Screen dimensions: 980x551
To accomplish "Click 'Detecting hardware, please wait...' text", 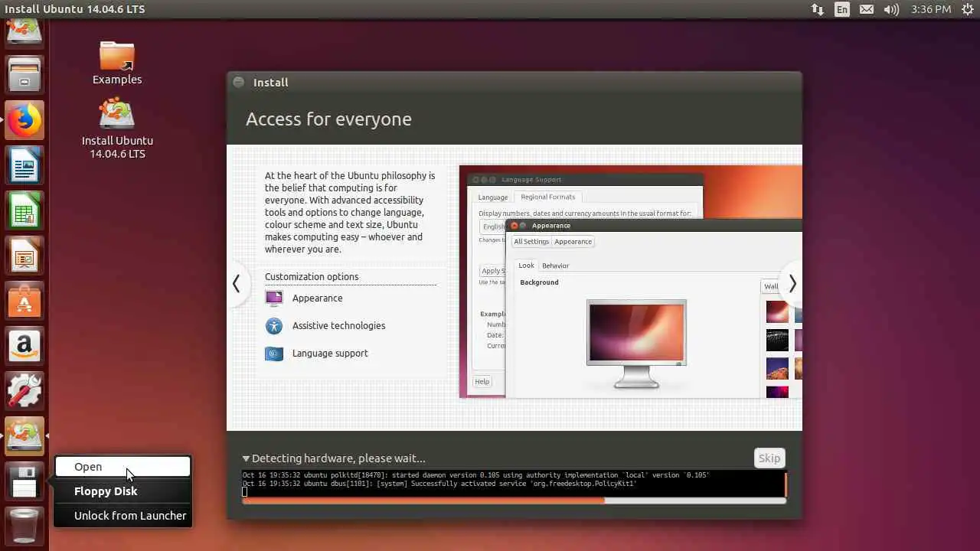I will point(338,458).
